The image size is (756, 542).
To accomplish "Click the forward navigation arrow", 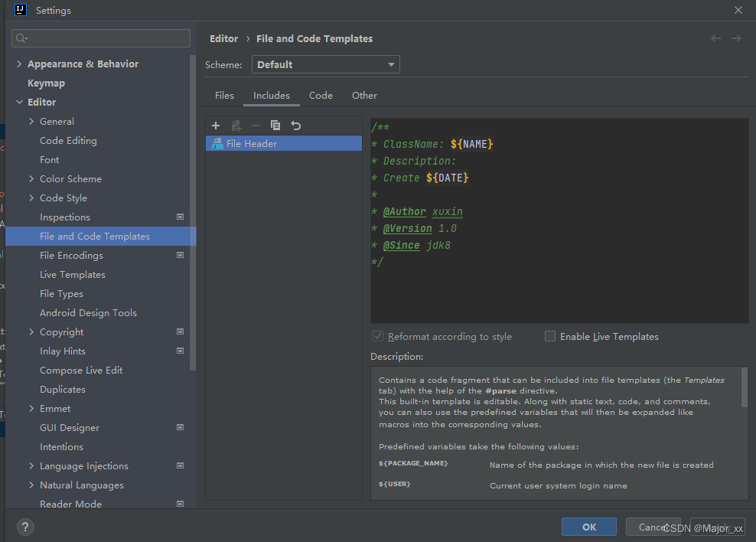I will click(x=736, y=38).
